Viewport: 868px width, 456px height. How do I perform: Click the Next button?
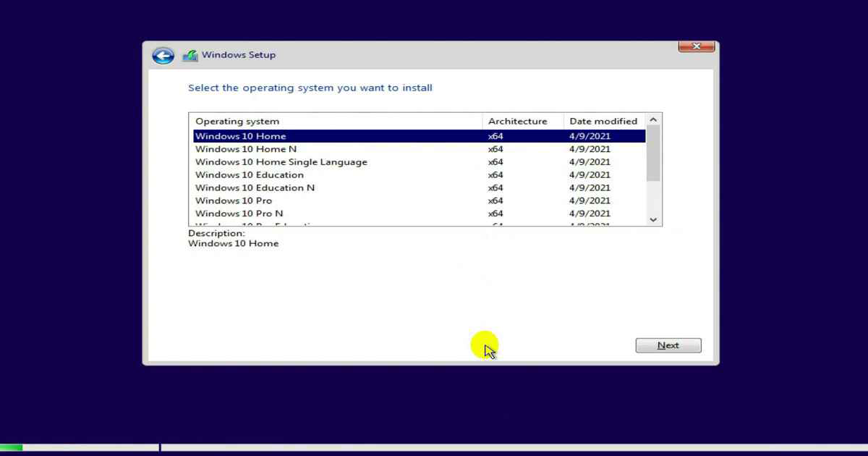click(x=668, y=345)
